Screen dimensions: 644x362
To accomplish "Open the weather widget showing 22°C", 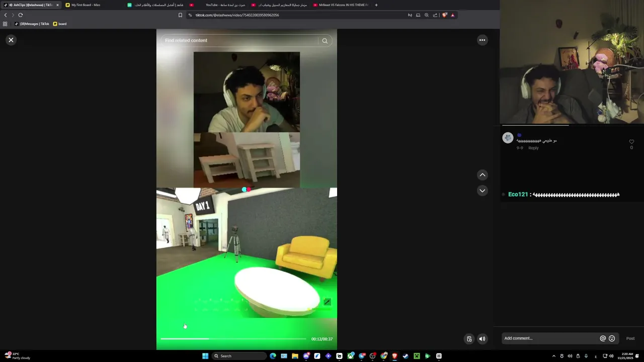I will point(18,356).
